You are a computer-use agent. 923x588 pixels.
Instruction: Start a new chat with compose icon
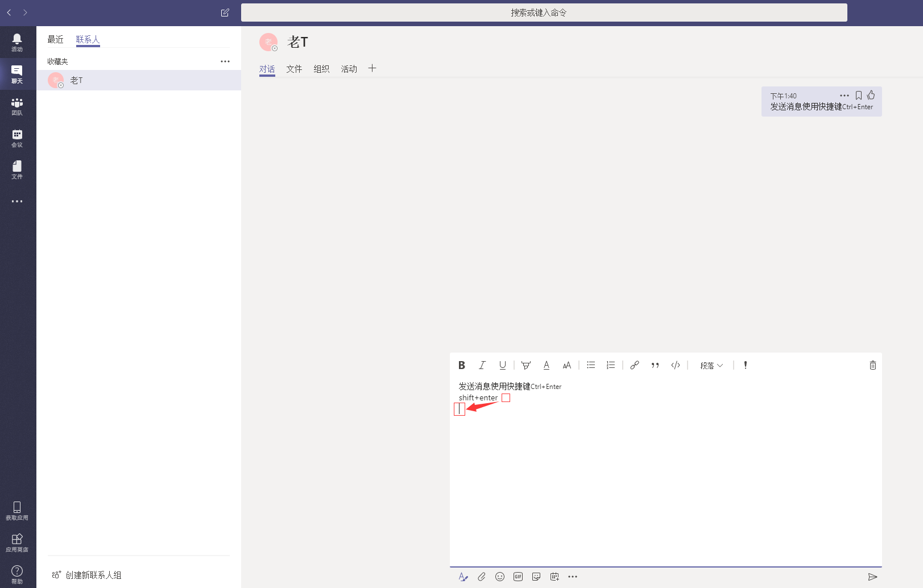[225, 13]
